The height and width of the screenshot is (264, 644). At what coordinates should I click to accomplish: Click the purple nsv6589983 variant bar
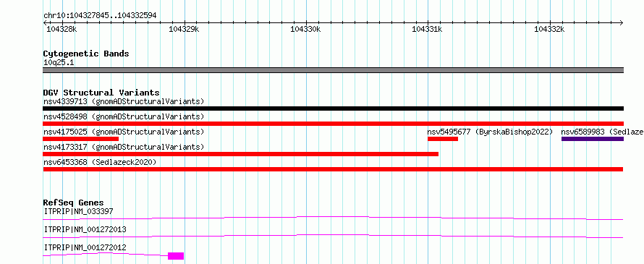(x=592, y=139)
